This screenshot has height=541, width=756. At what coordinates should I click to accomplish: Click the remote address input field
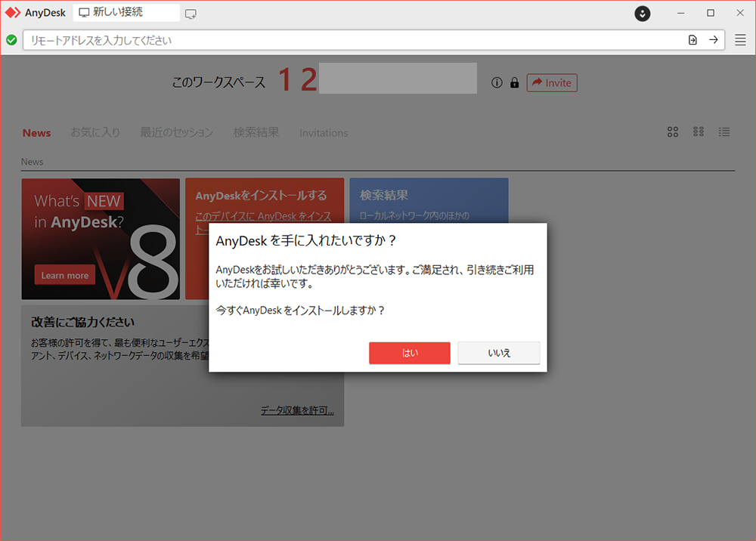click(355, 40)
